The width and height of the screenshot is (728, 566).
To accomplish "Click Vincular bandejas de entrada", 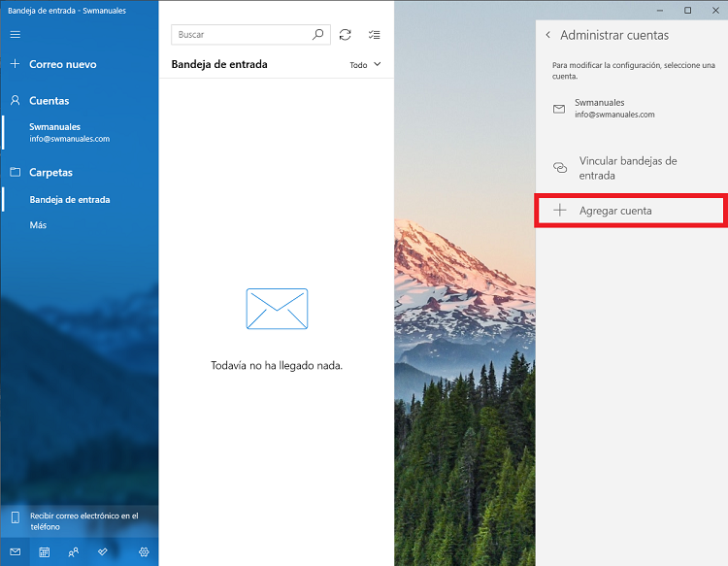I will click(x=632, y=168).
